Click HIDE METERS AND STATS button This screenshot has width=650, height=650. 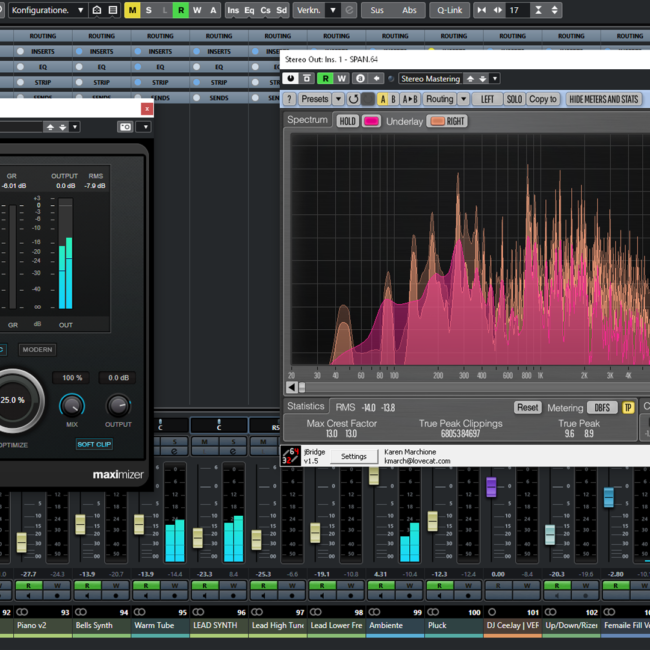(x=604, y=99)
